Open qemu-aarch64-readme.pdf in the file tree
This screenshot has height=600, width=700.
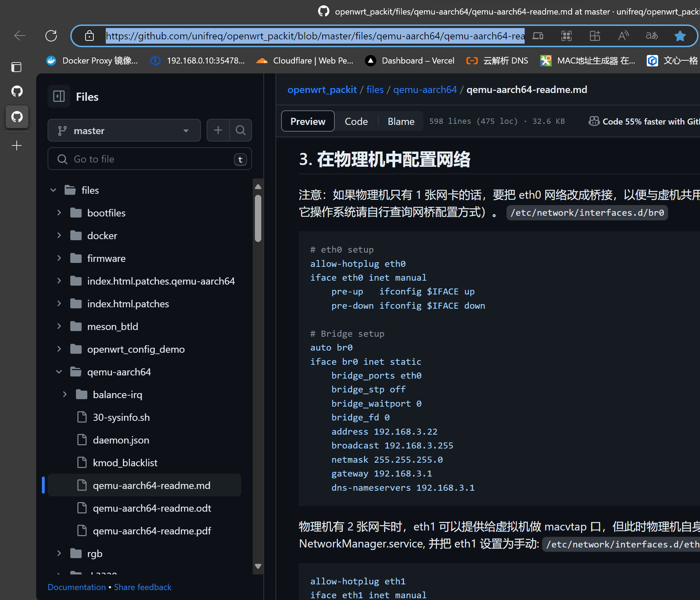pyautogui.click(x=152, y=530)
